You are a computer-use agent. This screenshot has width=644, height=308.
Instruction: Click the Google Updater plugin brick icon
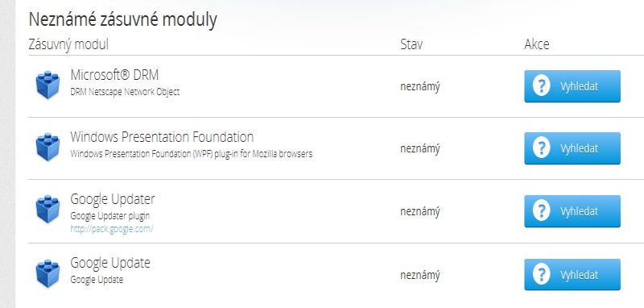pos(47,209)
